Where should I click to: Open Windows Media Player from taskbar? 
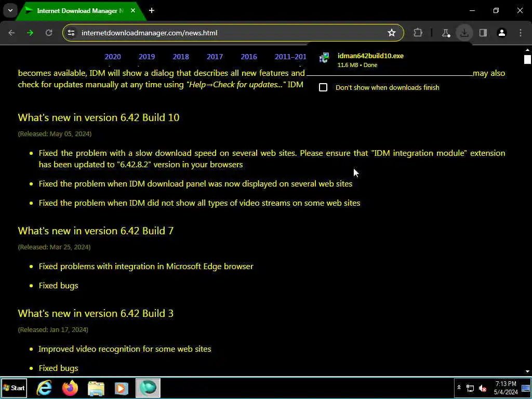tap(122, 388)
